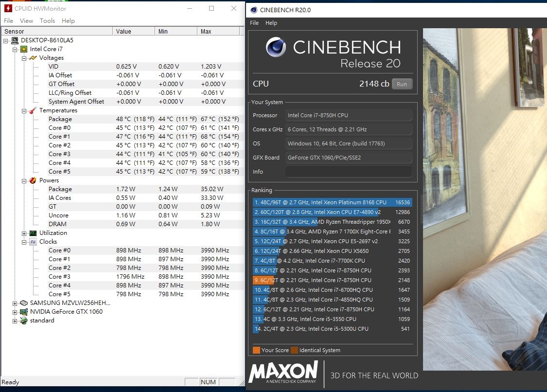Image resolution: width=547 pixels, height=392 pixels.
Task: Open Cinebench Help menu
Action: pos(271,23)
